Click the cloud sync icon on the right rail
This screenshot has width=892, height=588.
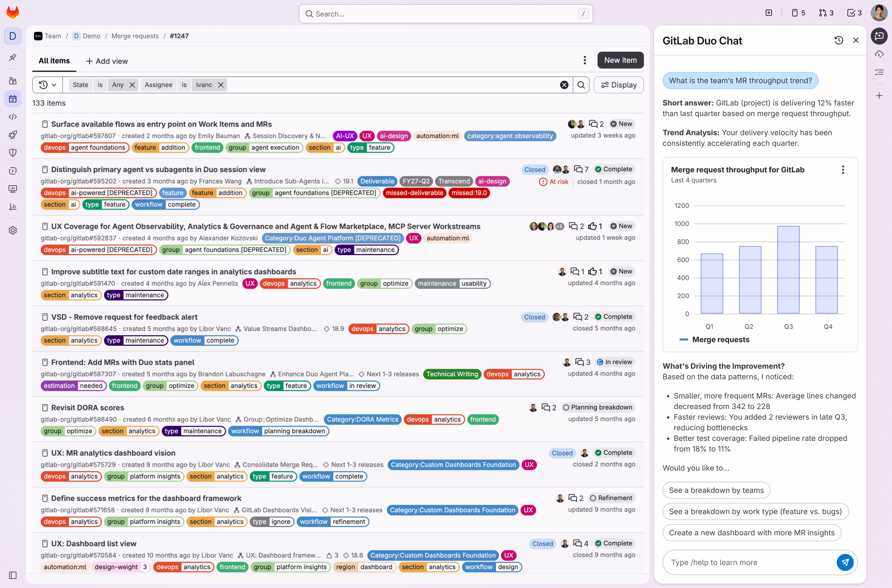coord(879,54)
